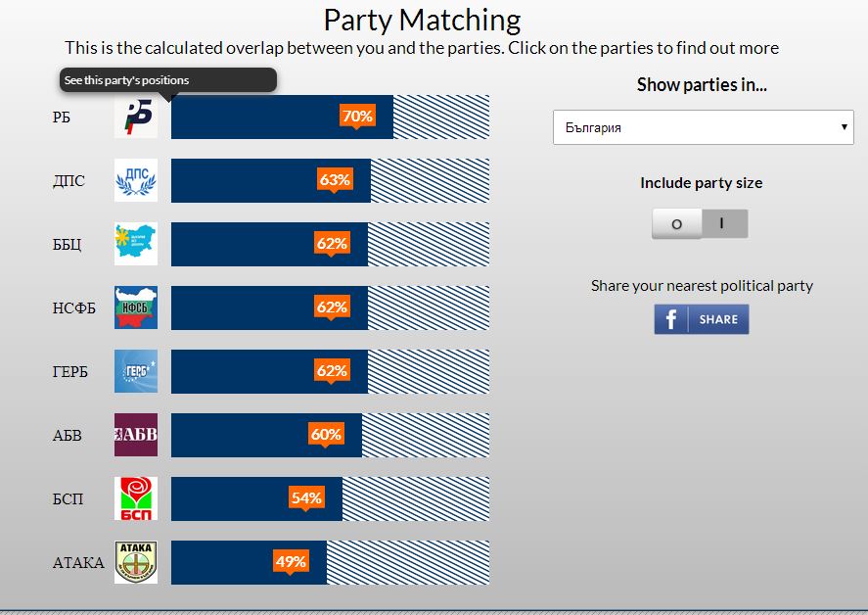Open the България country dropdown
The height and width of the screenshot is (615, 868).
pos(703,127)
